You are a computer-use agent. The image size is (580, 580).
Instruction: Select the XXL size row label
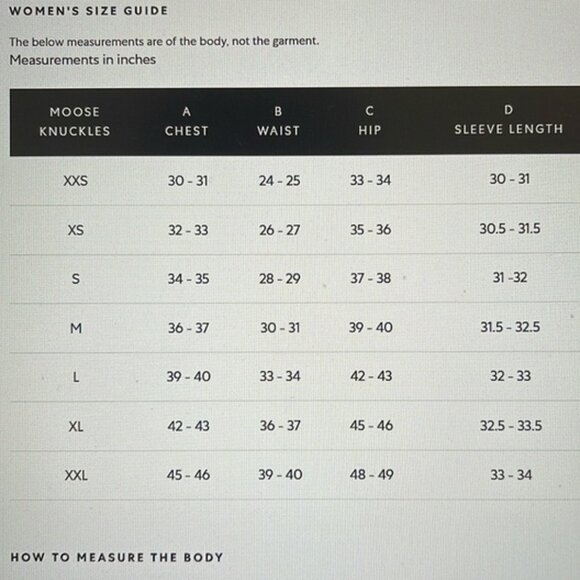(x=76, y=475)
